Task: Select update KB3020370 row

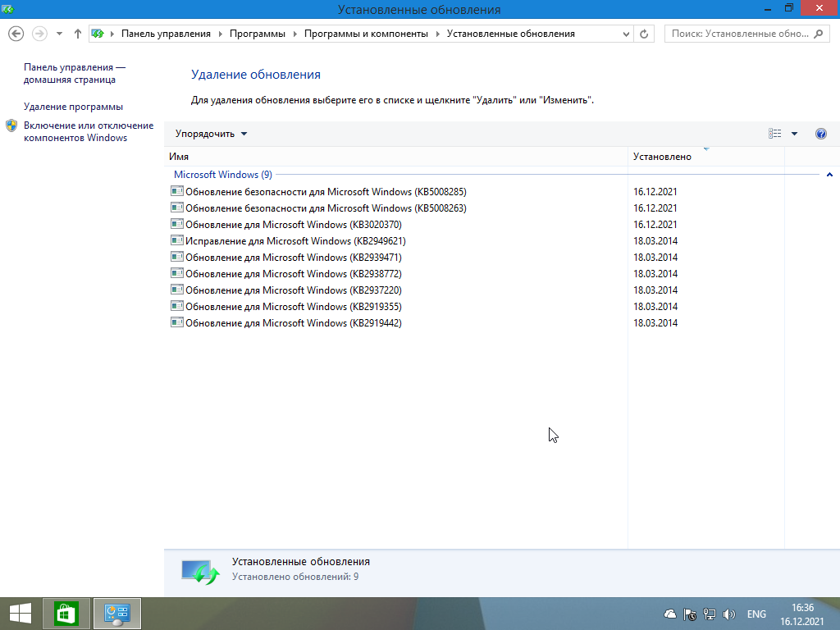Action: [473, 225]
